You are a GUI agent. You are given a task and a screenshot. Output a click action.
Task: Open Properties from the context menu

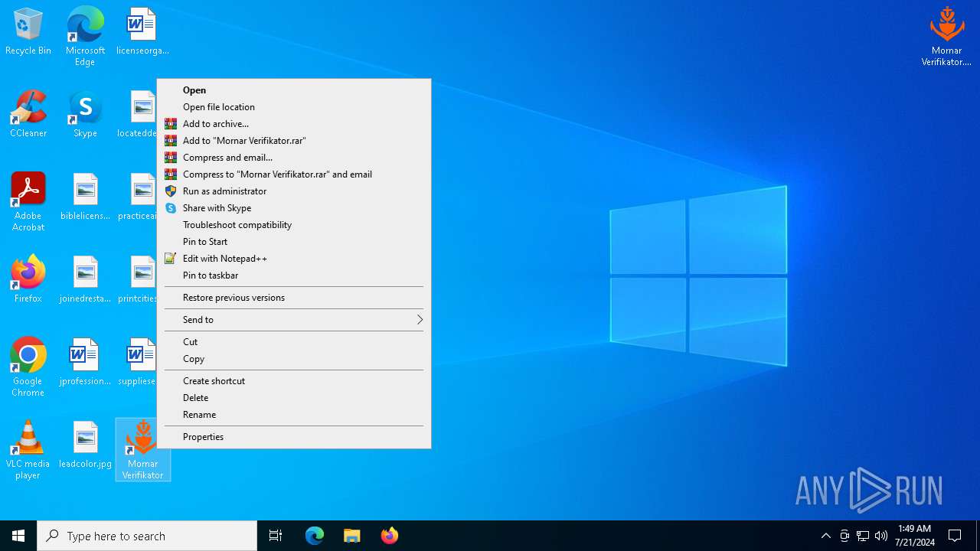pos(294,437)
